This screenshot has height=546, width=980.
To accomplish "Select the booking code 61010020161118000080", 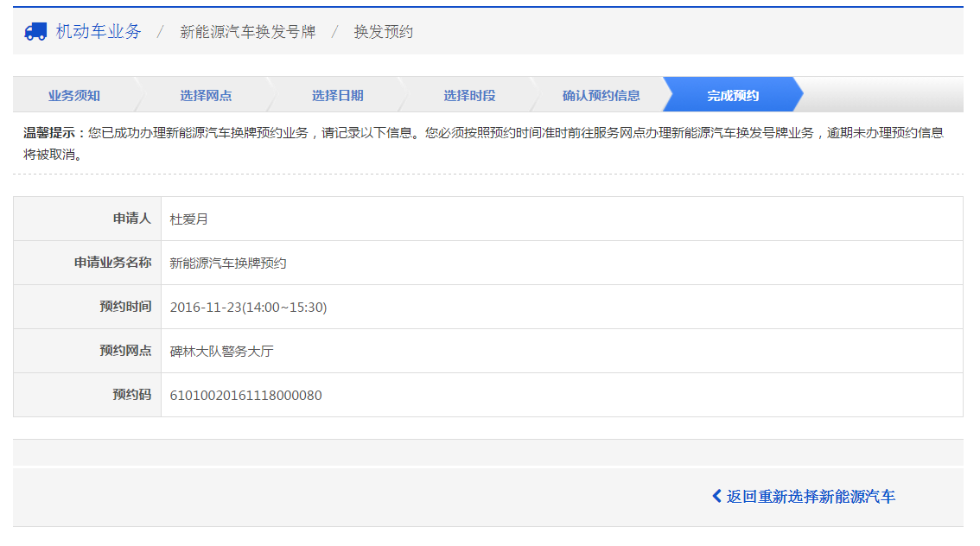I will click(245, 396).
